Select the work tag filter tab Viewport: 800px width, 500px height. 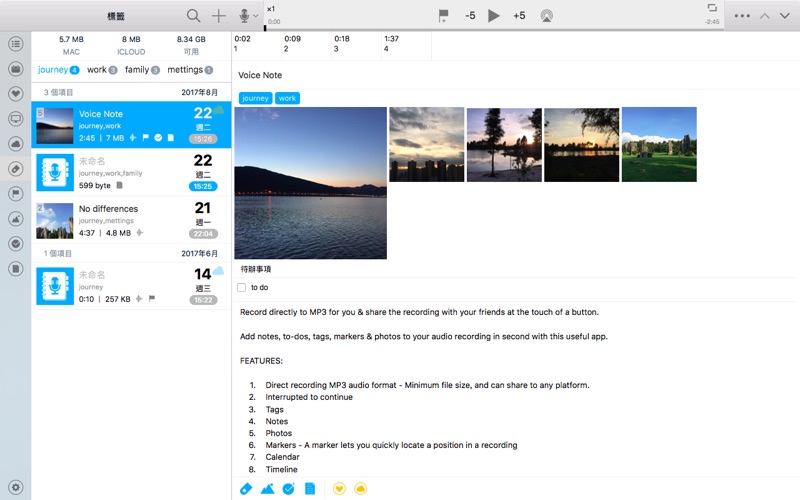[102, 70]
